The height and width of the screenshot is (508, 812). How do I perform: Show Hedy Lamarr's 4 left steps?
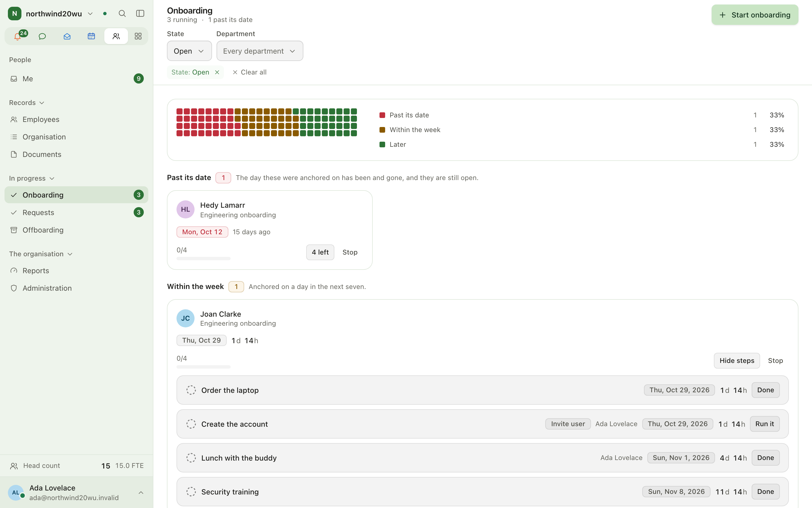coord(320,252)
